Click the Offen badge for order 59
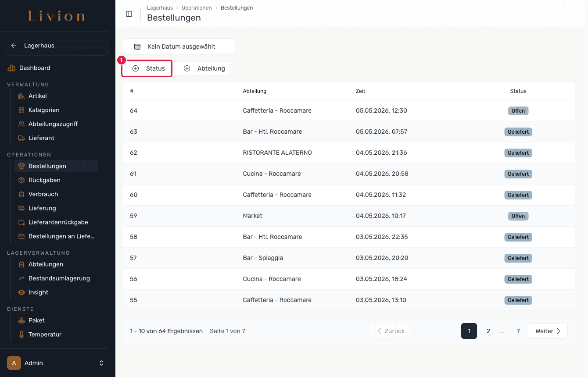This screenshot has width=588, height=377. (518, 216)
